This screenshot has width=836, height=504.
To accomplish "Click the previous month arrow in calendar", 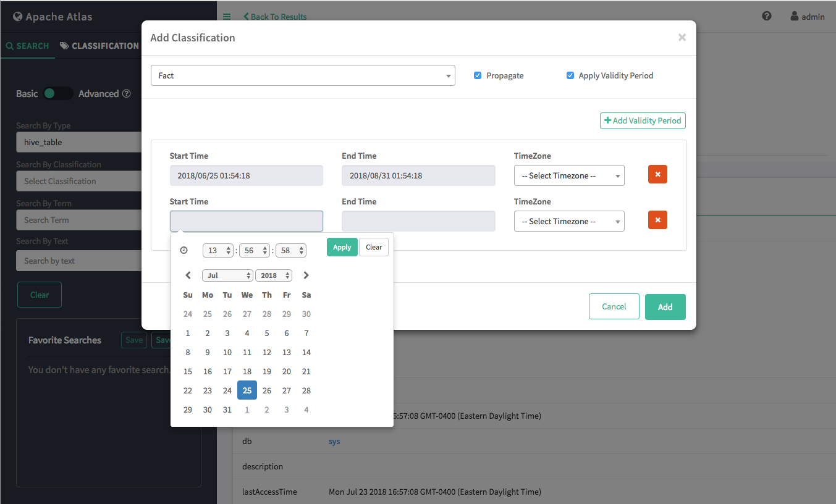I will tap(188, 275).
